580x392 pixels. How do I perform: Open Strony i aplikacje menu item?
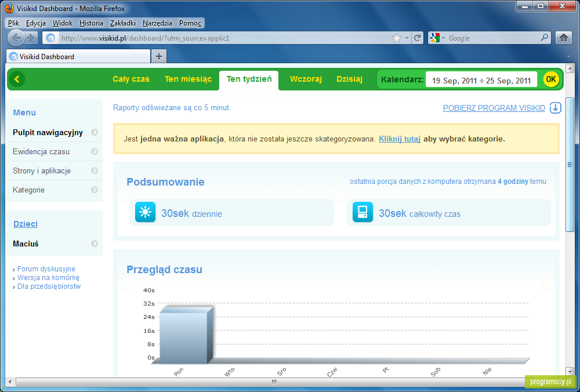[x=55, y=170]
